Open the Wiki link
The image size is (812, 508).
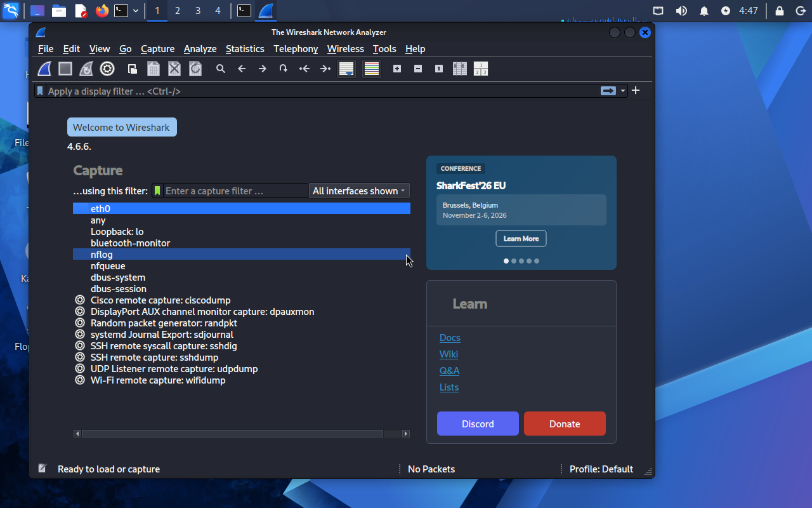click(449, 354)
